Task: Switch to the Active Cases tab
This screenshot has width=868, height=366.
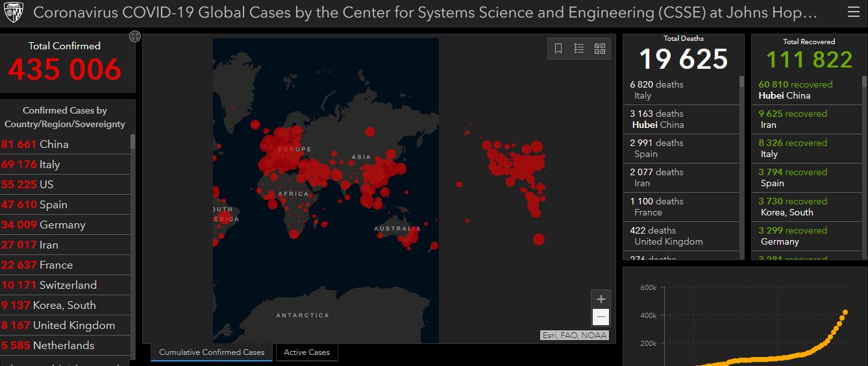Action: [306, 352]
